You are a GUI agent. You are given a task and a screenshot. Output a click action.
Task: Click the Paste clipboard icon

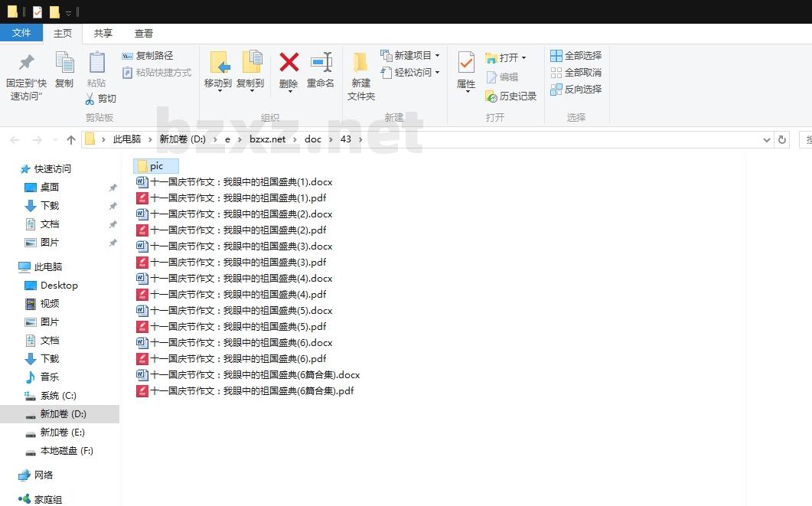(96, 63)
